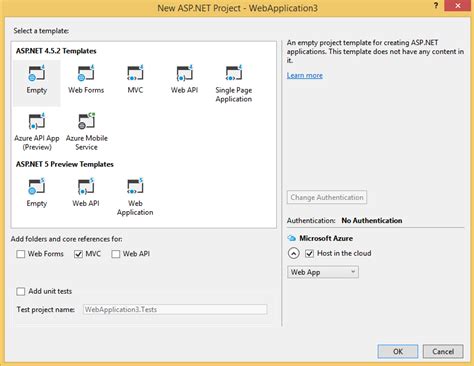474x366 pixels.
Task: Disable the Host in the cloud checkbox
Action: point(309,253)
